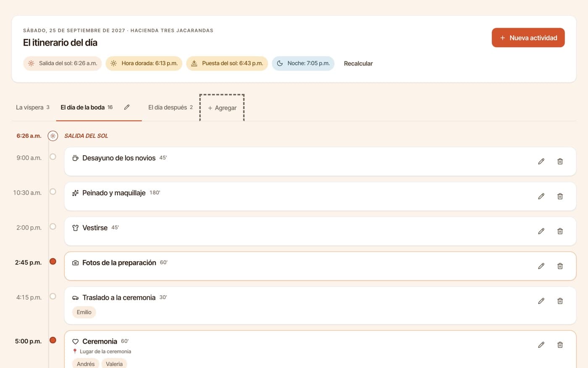Click the Peinado y maquillaje title
The image size is (588, 368).
114,193
